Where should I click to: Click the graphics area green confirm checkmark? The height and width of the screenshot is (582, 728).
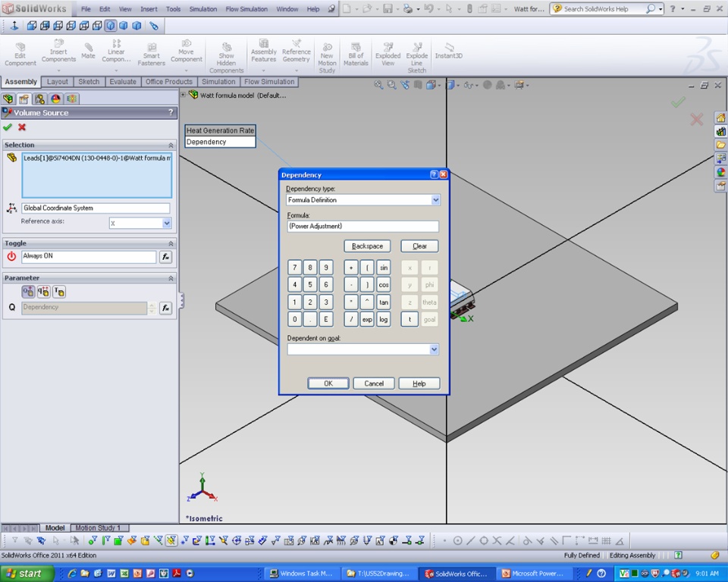(678, 102)
